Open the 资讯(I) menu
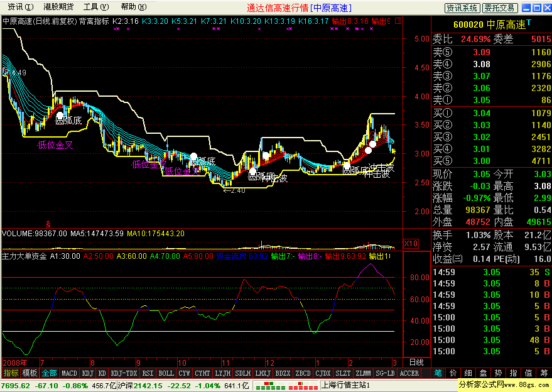Image resolution: width=552 pixels, height=392 pixels. (21, 7)
